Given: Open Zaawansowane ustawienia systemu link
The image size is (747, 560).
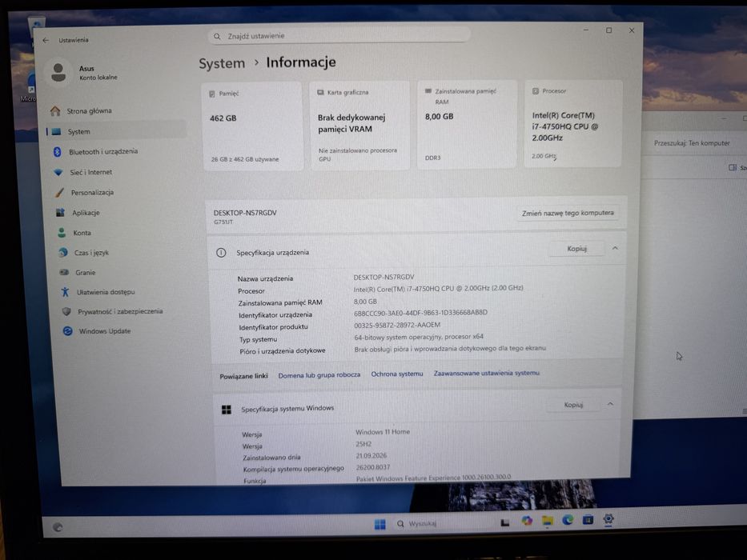Looking at the screenshot, I should tap(487, 373).
